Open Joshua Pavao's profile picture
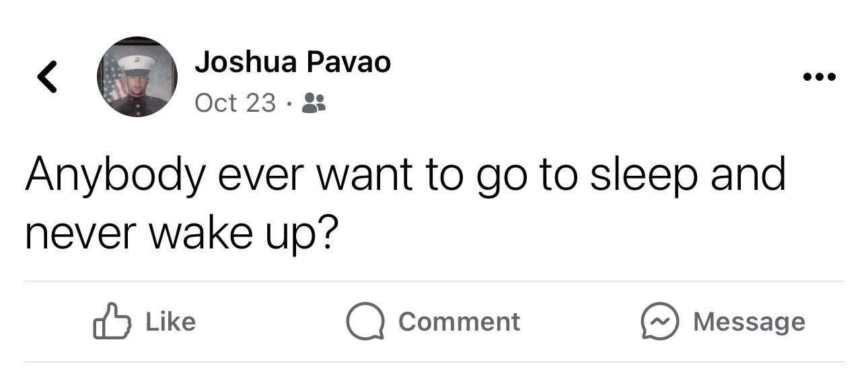Viewport: 868px width, 371px height. point(137,77)
